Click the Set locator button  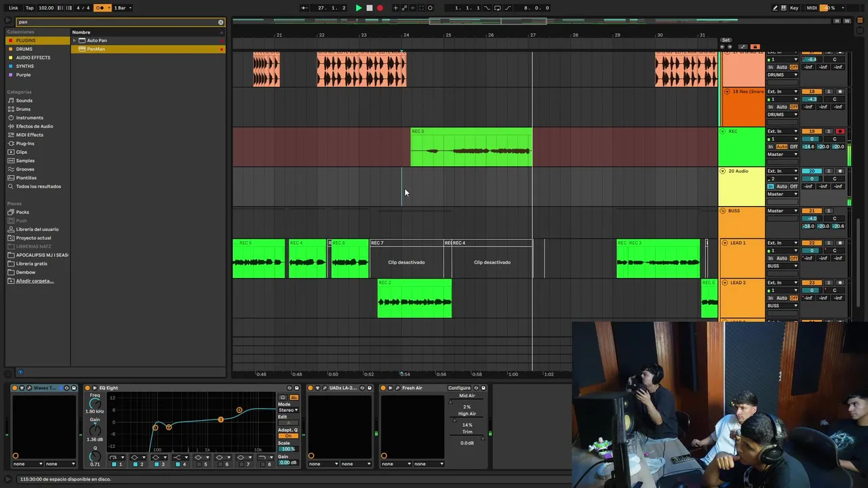coord(726,40)
